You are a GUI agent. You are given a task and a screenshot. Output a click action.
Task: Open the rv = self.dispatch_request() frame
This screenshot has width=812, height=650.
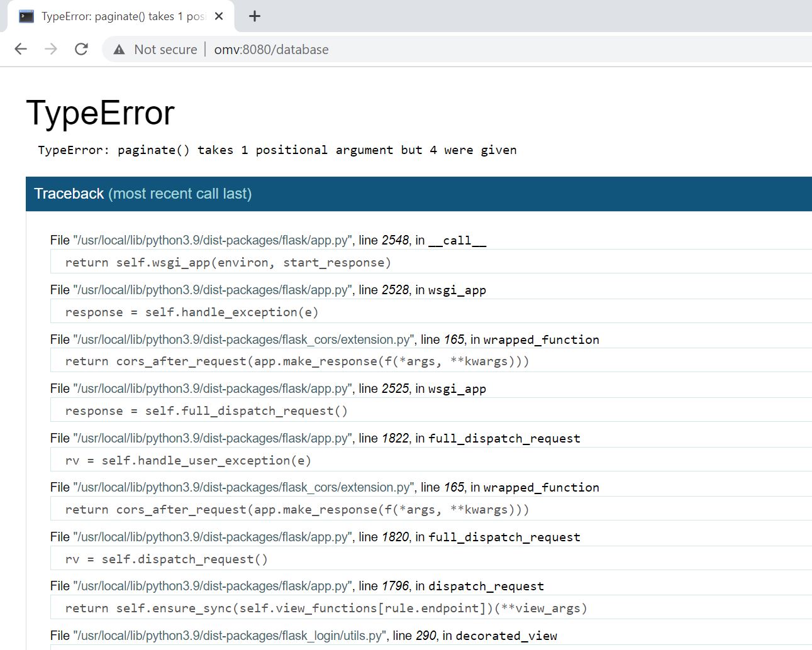click(167, 559)
